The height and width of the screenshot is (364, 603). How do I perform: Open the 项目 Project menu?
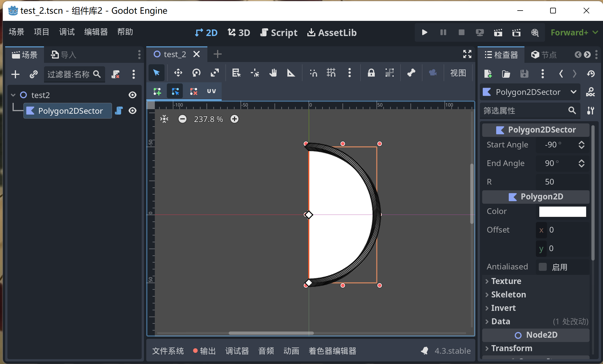42,32
